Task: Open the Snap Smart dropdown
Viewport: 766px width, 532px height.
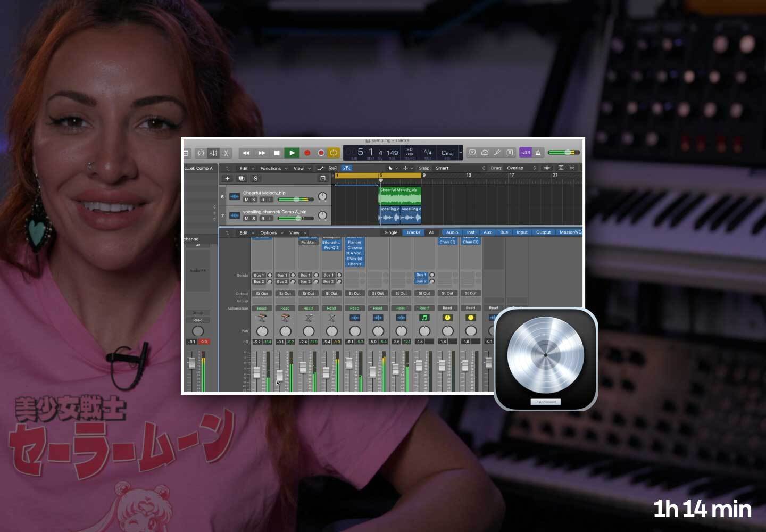Action: tap(460, 168)
